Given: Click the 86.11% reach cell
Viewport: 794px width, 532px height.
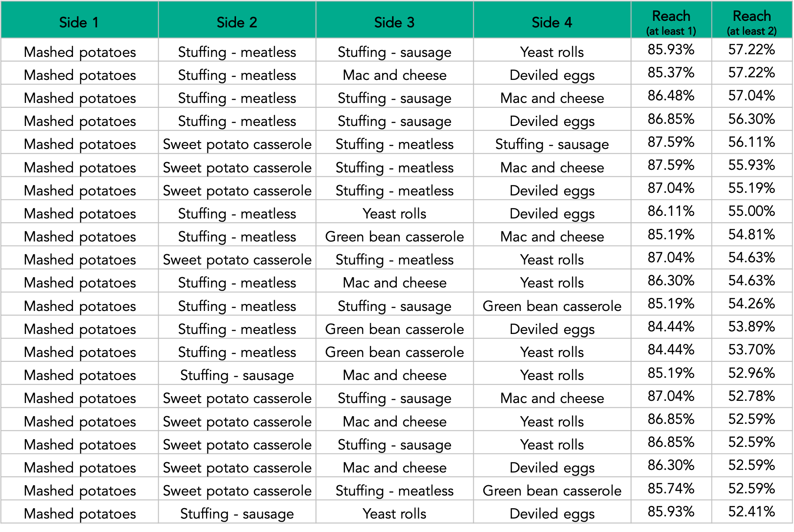Looking at the screenshot, I should (x=671, y=211).
